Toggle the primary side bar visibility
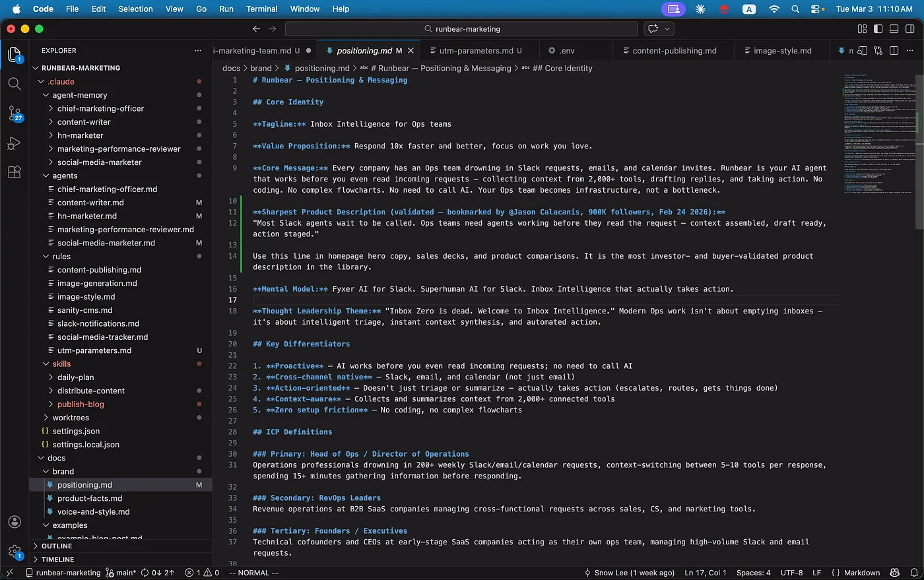 pos(878,29)
